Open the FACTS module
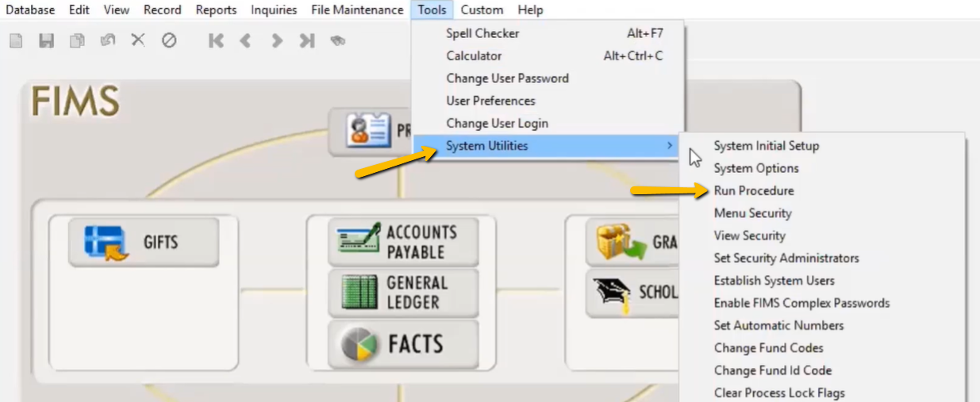The width and height of the screenshot is (980, 402). tap(403, 343)
